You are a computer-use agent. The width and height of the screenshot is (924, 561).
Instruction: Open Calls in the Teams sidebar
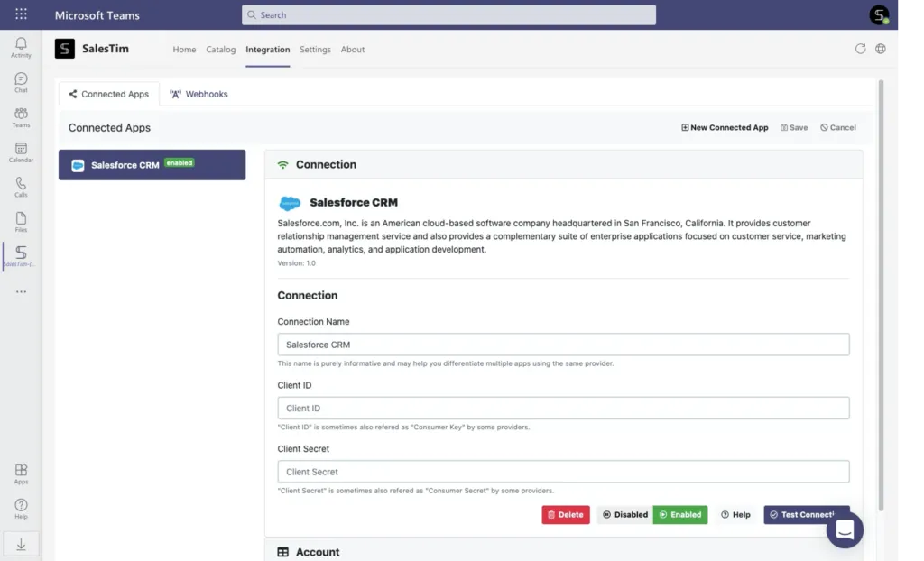pyautogui.click(x=22, y=187)
